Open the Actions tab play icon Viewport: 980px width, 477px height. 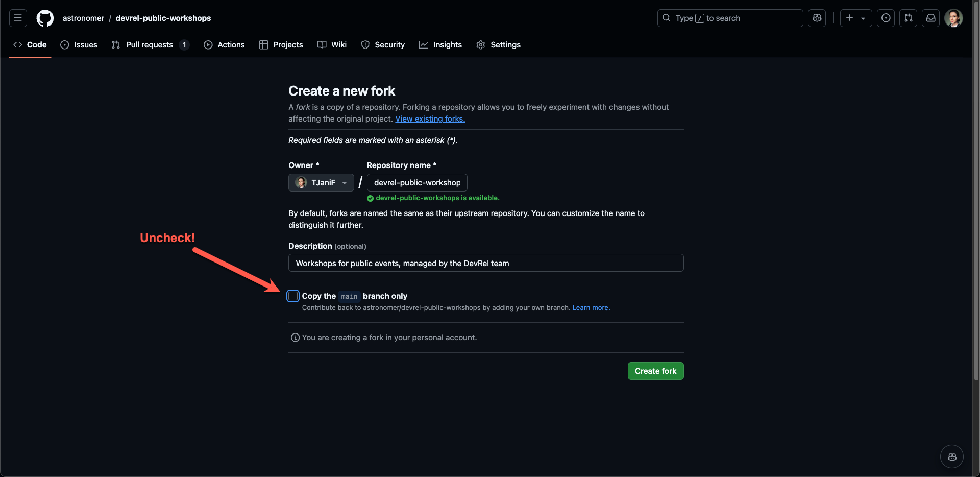(208, 45)
